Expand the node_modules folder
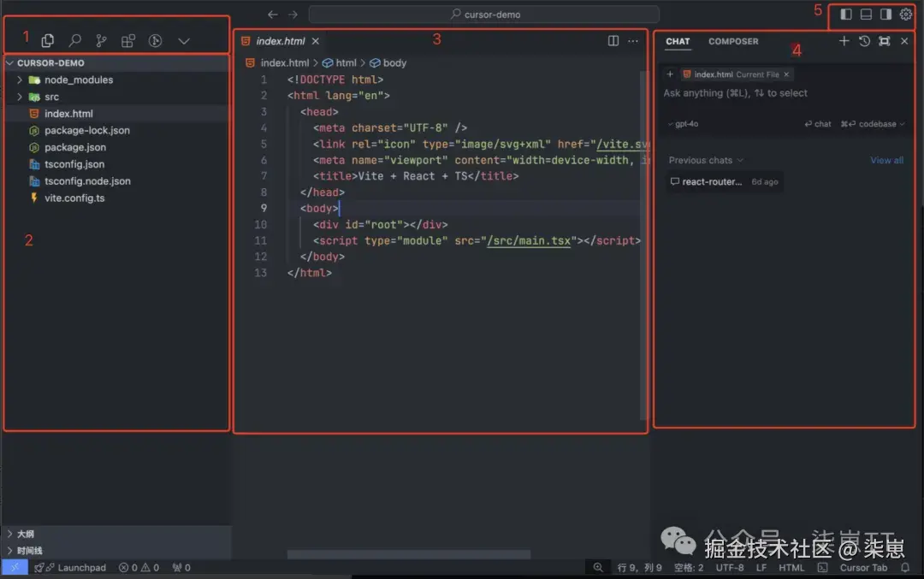Image resolution: width=924 pixels, height=579 pixels. click(116, 80)
